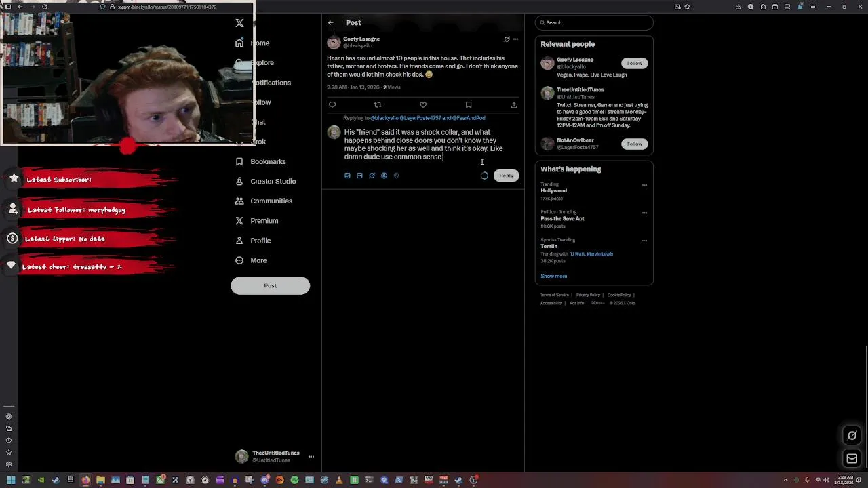Open the post's three-dot more menu
The image size is (868, 488).
click(515, 39)
